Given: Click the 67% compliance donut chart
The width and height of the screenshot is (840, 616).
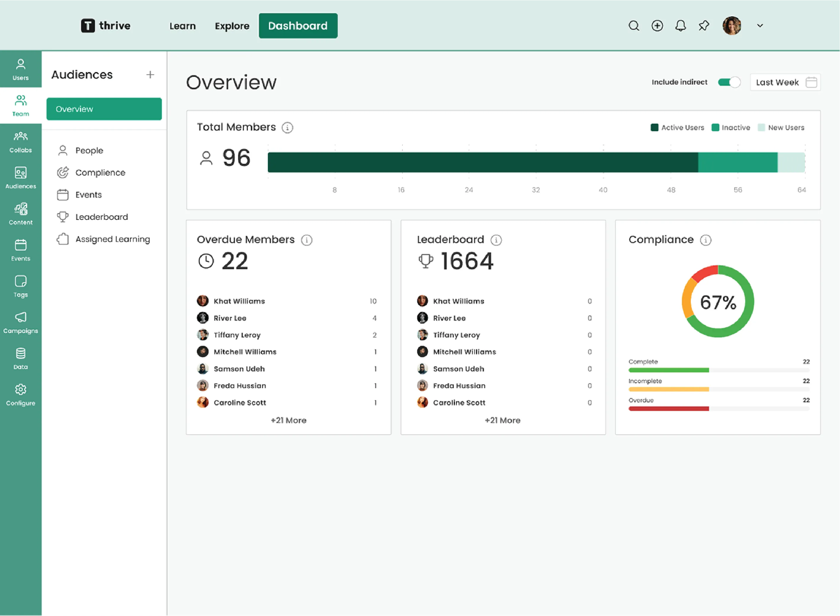Looking at the screenshot, I should pyautogui.click(x=718, y=301).
